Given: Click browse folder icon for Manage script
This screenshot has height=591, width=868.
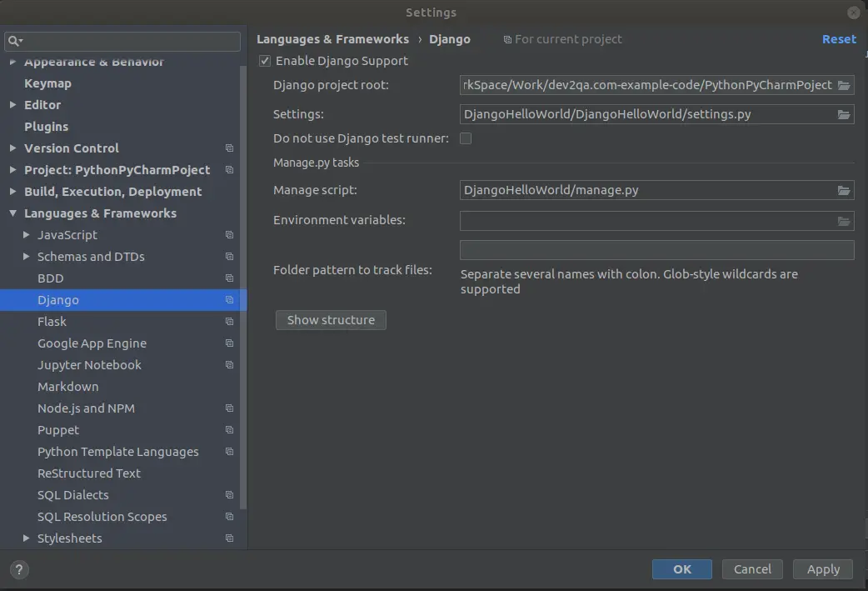Looking at the screenshot, I should [844, 191].
